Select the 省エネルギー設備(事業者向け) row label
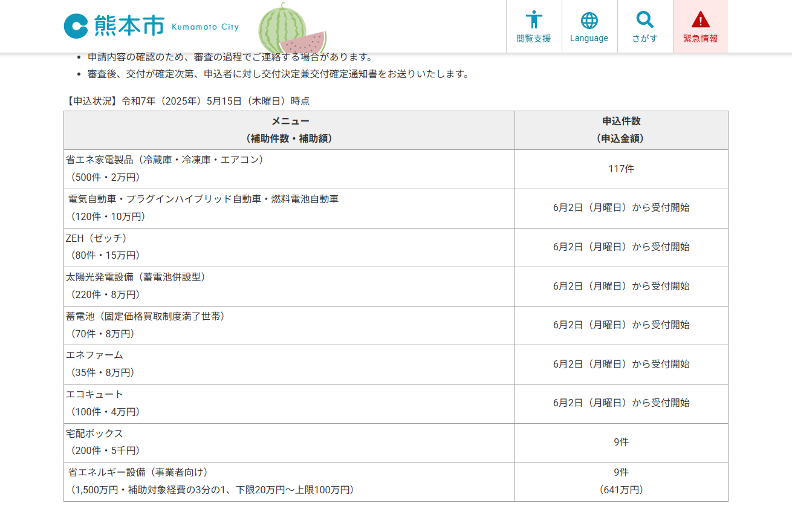Image resolution: width=792 pixels, height=532 pixels. (x=138, y=472)
